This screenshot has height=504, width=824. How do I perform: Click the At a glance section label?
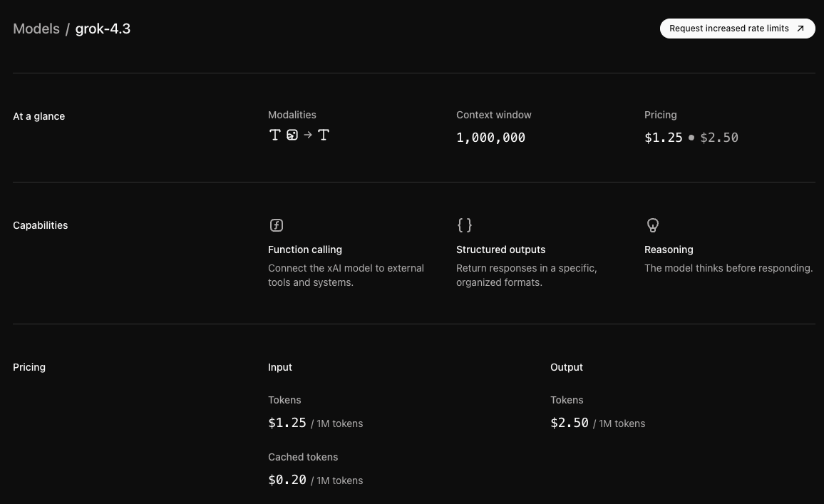pos(39,117)
